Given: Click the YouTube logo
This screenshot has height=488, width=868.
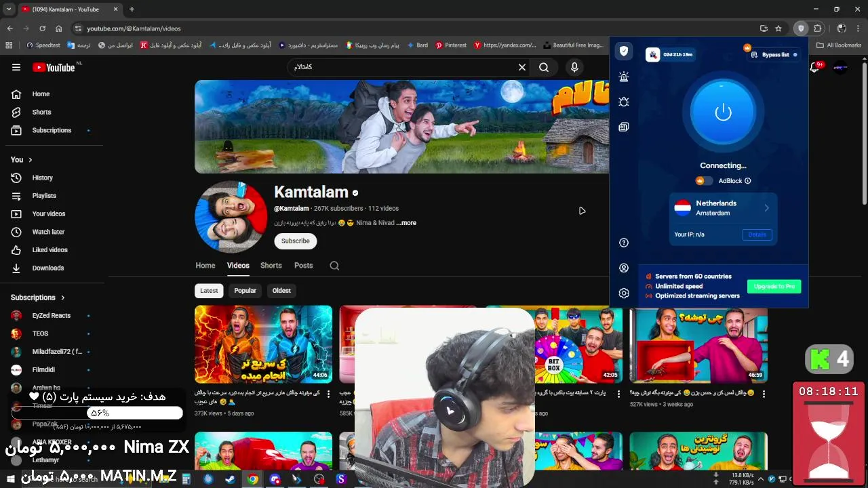Looking at the screenshot, I should 54,67.
